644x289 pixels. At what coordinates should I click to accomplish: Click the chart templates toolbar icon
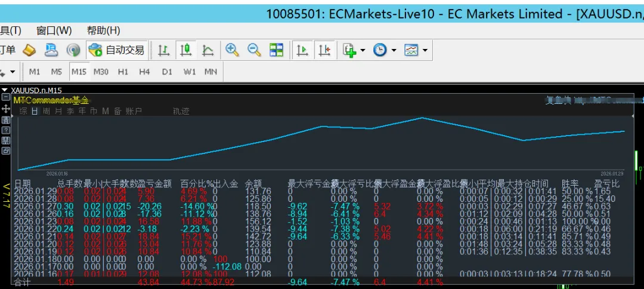pyautogui.click(x=411, y=50)
